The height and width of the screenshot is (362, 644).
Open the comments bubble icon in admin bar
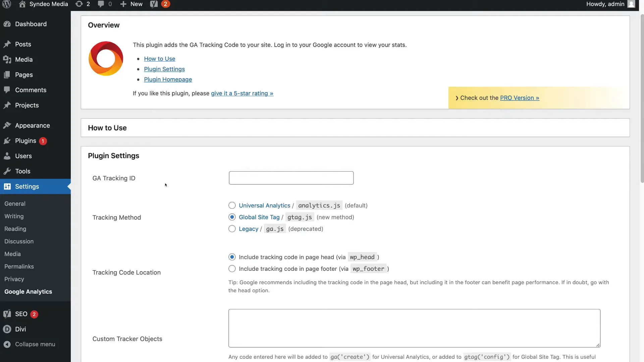click(101, 4)
